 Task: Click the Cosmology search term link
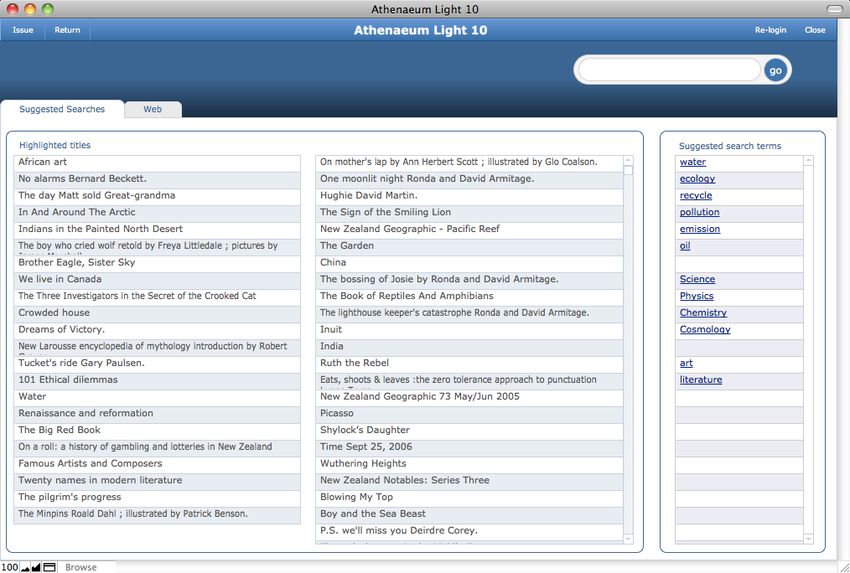pos(705,330)
